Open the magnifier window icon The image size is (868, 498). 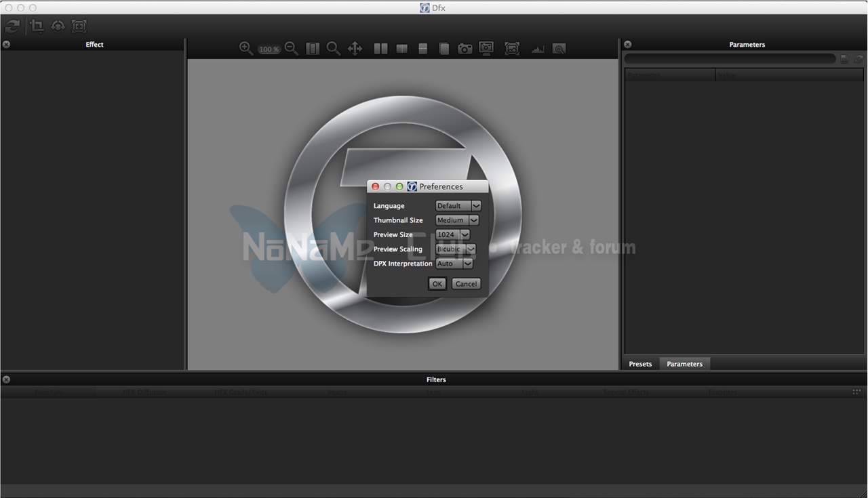(x=559, y=49)
